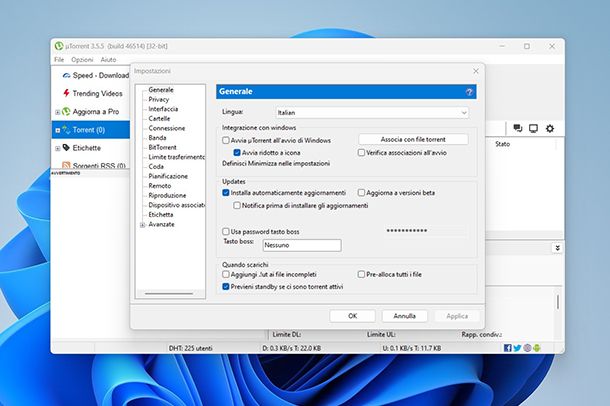This screenshot has width=610, height=406.
Task: Click the boss password field with dots
Action: tap(426, 231)
